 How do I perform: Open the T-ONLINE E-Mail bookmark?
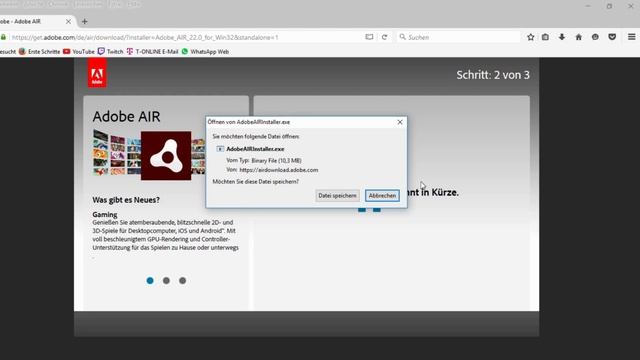(152, 52)
